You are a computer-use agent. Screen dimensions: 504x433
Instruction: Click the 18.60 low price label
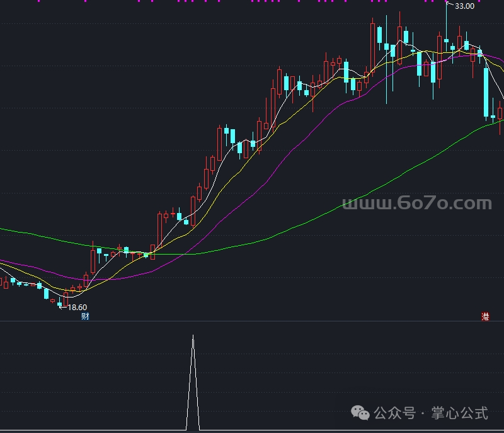(77, 308)
